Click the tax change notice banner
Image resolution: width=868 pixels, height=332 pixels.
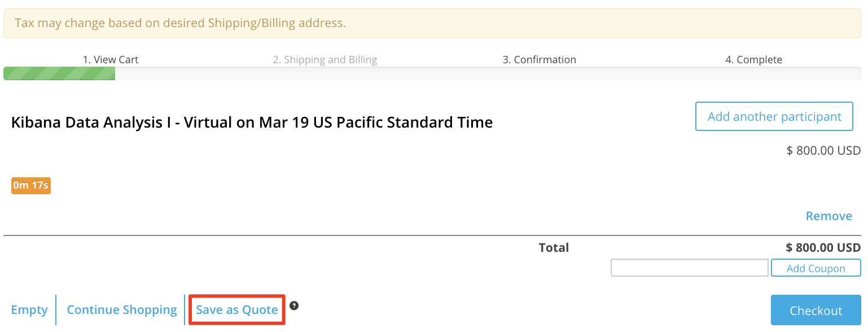tap(432, 23)
